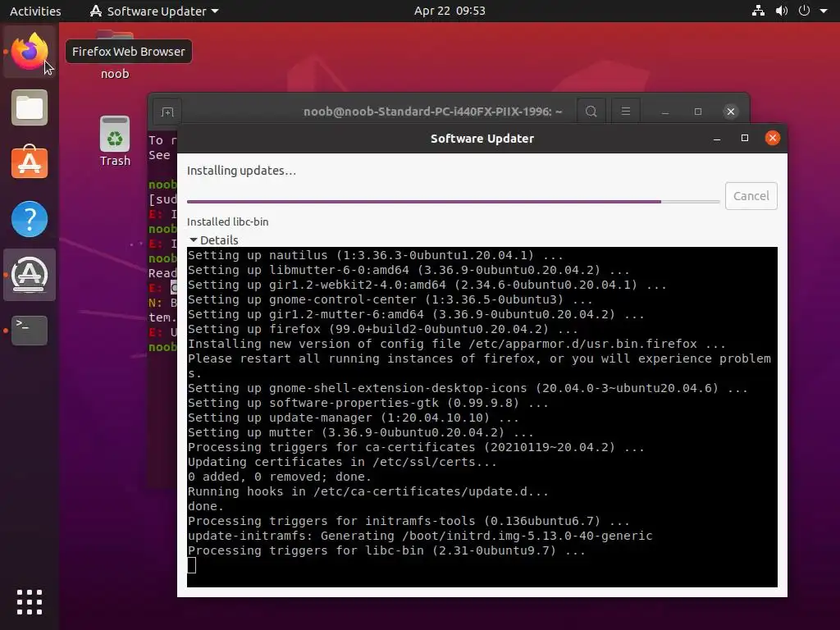Open the Help dock icon
The image size is (840, 630).
point(30,219)
